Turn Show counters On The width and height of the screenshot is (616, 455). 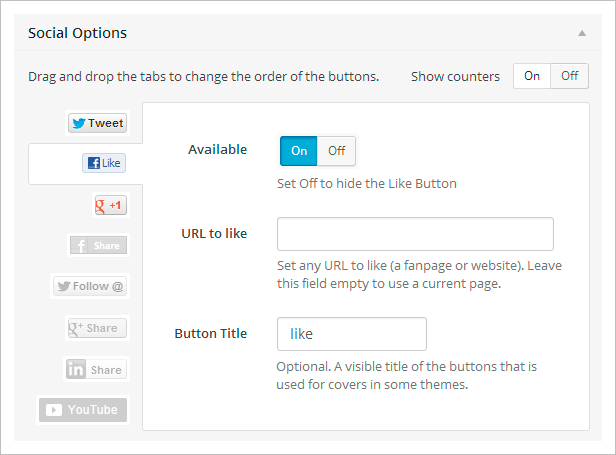(x=532, y=76)
